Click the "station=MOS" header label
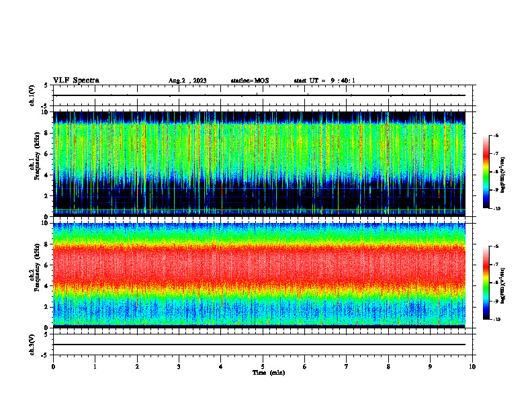The height and width of the screenshot is (411, 532). (250, 81)
